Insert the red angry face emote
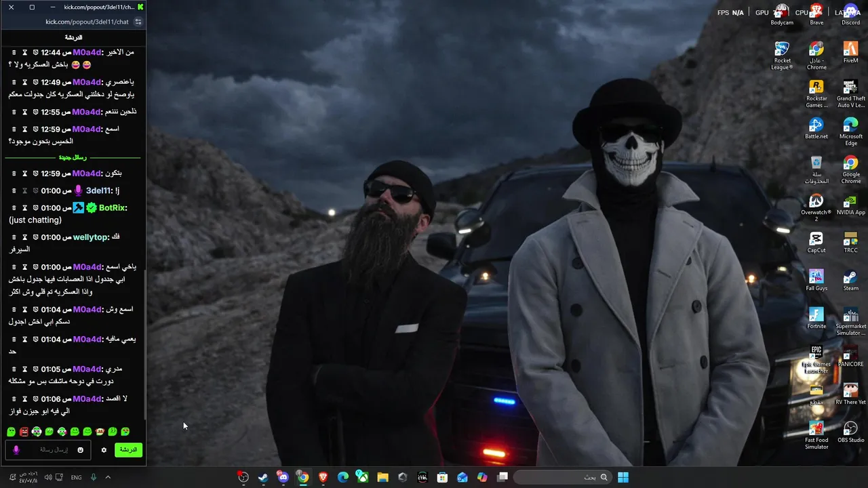 tap(24, 432)
